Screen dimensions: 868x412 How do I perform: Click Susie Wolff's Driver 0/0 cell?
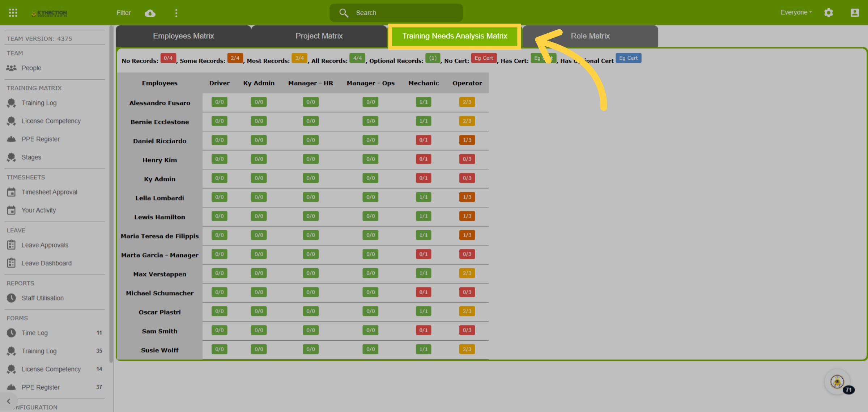click(x=219, y=349)
